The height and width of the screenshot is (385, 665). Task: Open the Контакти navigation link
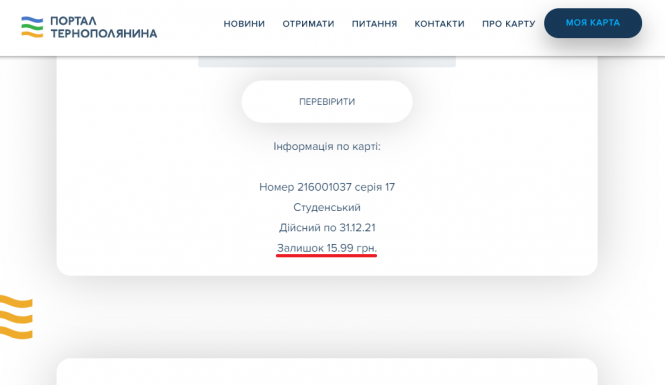coord(439,24)
